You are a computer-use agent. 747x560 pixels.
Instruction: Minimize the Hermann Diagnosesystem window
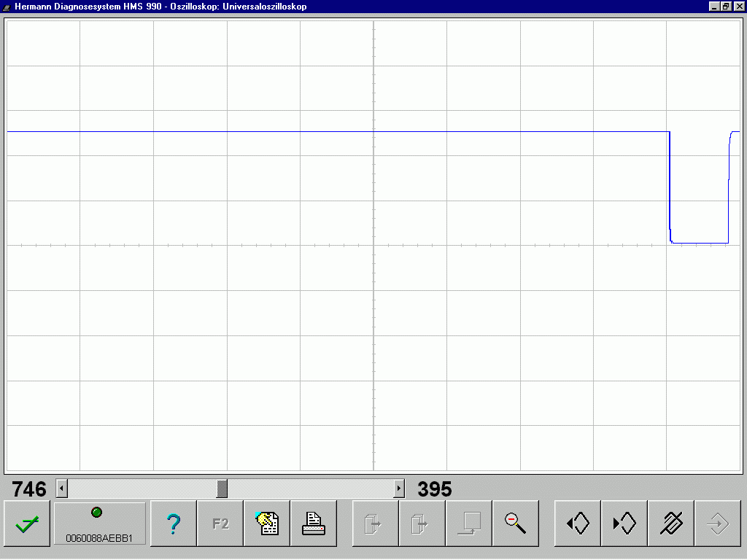click(714, 6)
